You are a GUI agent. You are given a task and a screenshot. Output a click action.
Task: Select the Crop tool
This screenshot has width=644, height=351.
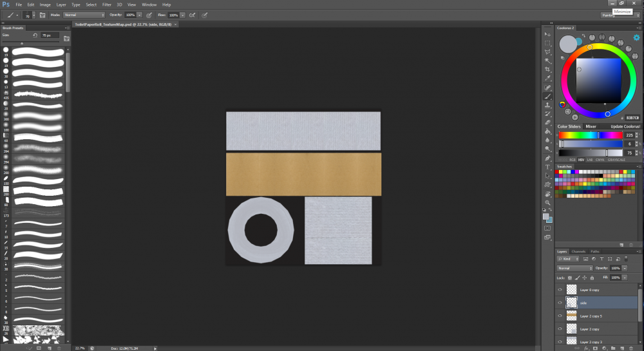coord(547,69)
